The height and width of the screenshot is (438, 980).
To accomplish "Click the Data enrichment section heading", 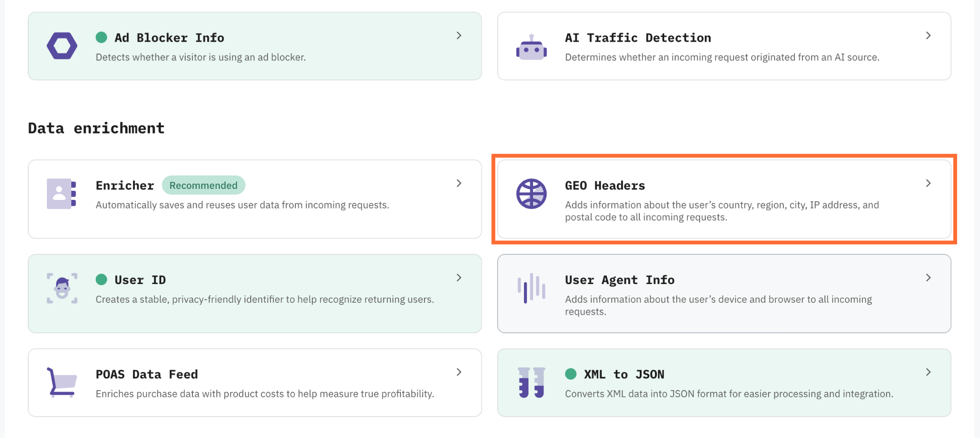I will pyautogui.click(x=96, y=128).
